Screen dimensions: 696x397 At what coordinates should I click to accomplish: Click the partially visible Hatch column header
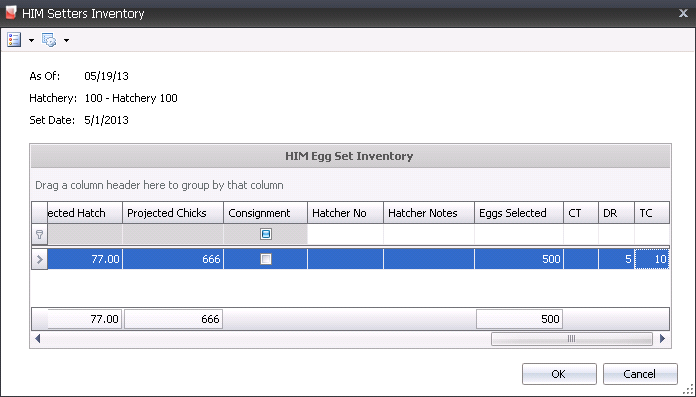click(85, 213)
